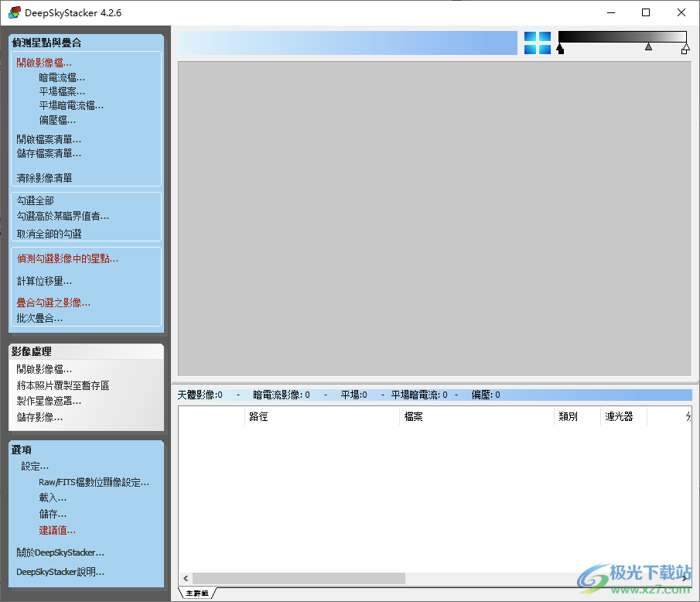
Task: Click 開啟影像檔... under 影像處理
Action: pos(44,369)
